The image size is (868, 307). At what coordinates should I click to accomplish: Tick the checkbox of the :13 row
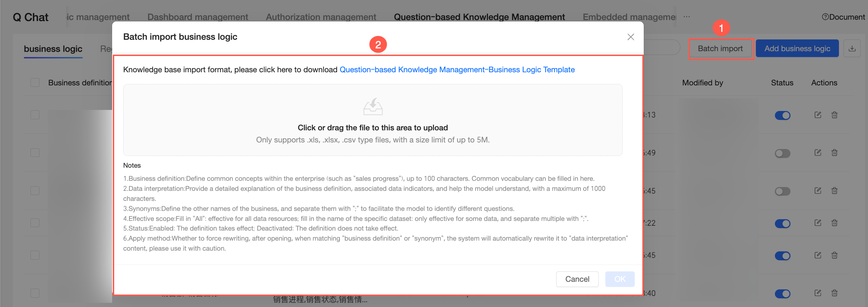point(35,115)
